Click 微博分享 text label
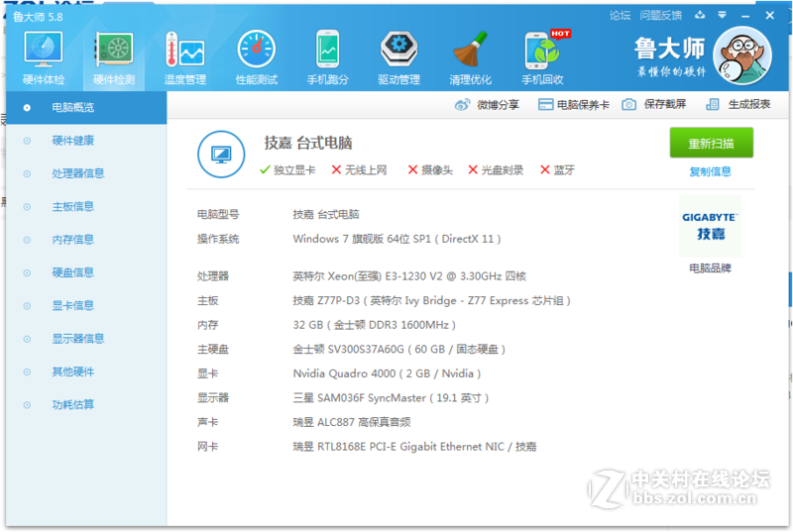The image size is (793, 532). coord(499,105)
